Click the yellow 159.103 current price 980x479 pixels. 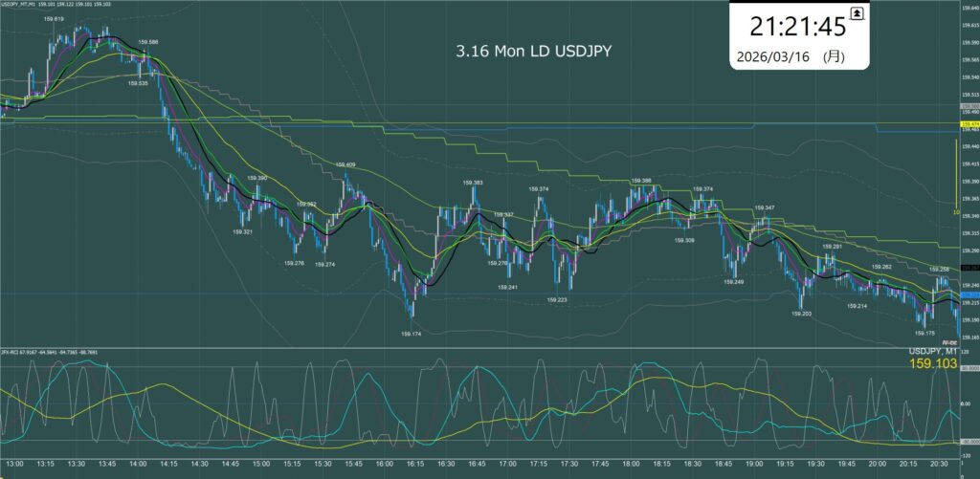click(x=932, y=363)
